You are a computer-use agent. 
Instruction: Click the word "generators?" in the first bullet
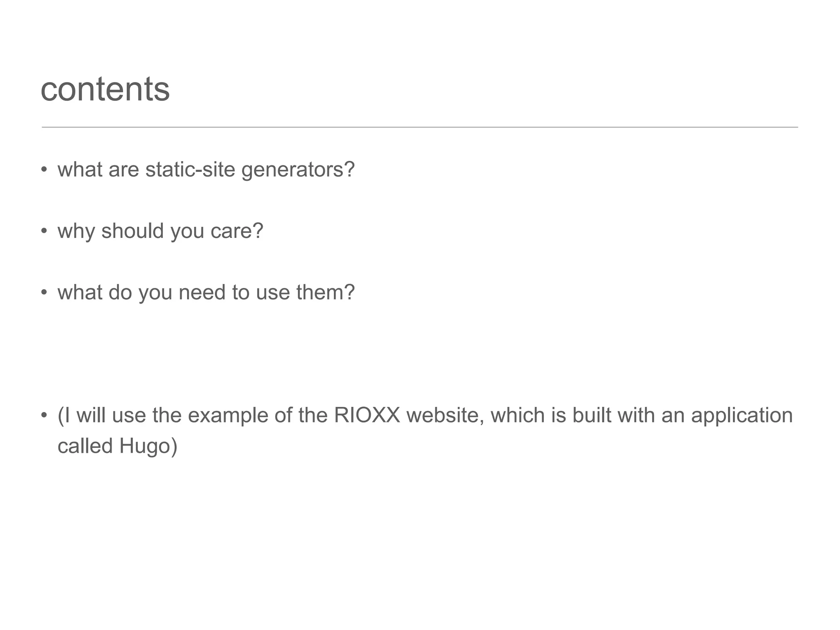pyautogui.click(x=298, y=170)
